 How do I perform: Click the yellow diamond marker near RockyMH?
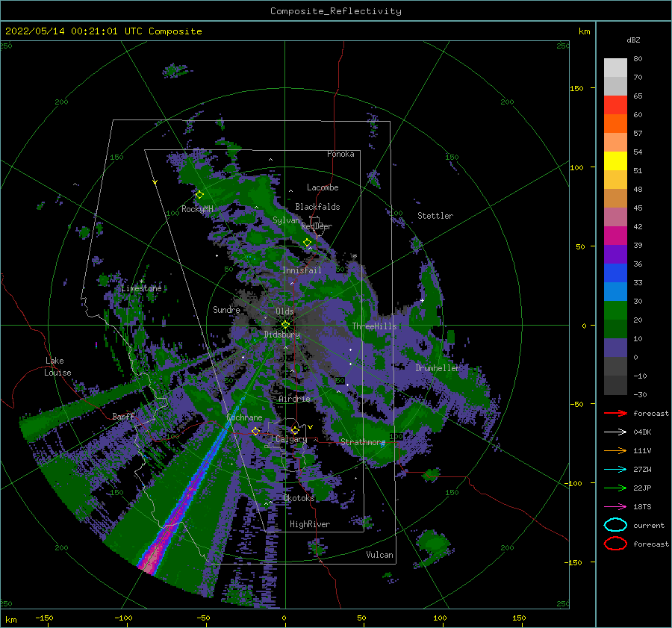199,195
